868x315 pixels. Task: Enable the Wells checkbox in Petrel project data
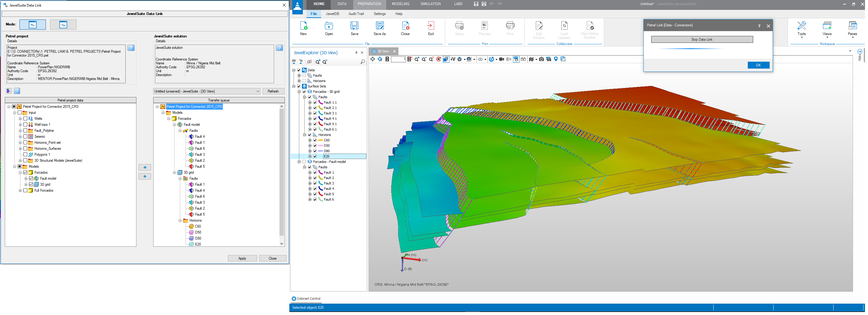click(25, 119)
